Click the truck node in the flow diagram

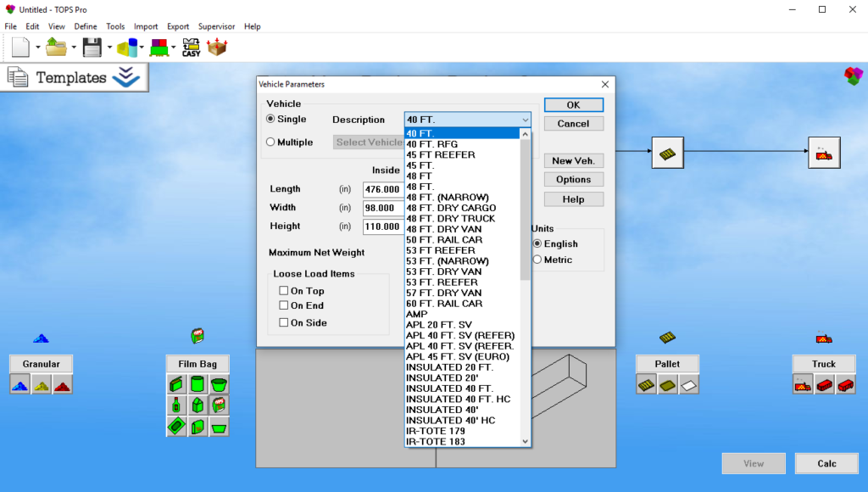[823, 153]
